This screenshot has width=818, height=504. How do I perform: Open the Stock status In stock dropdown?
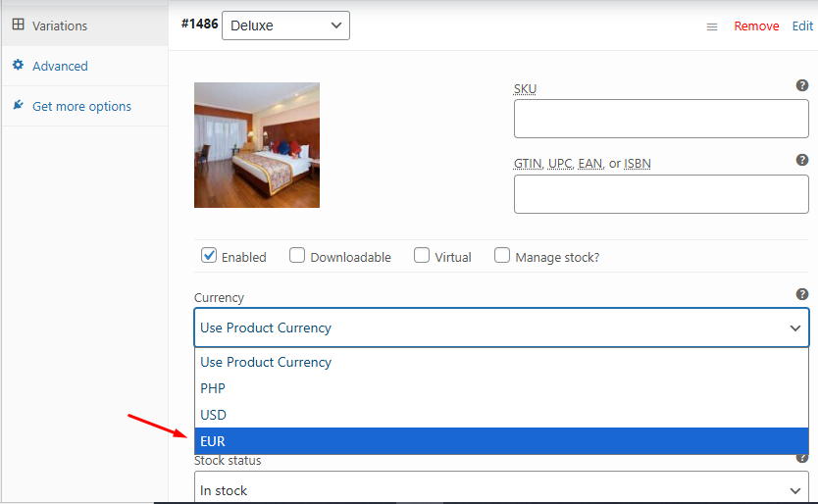(501, 489)
